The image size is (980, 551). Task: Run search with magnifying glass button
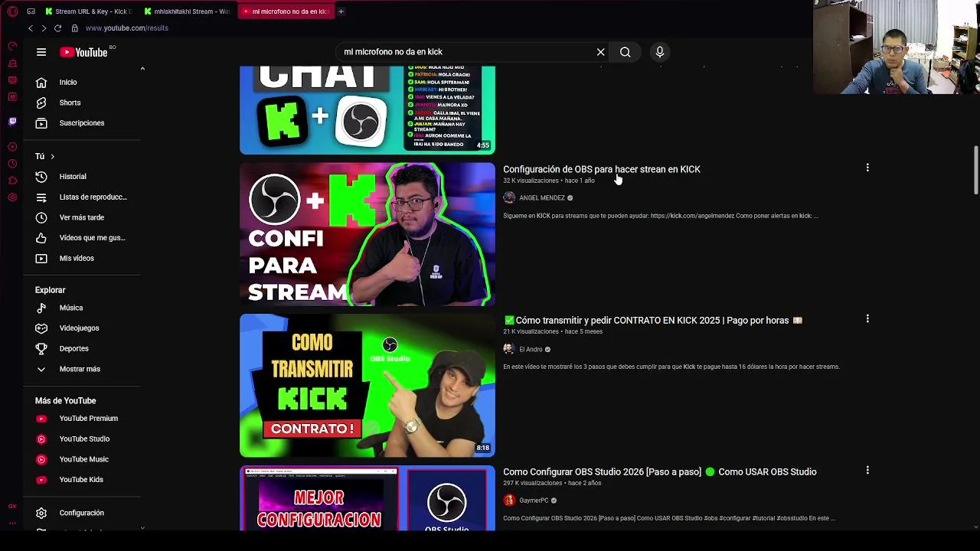pos(626,52)
